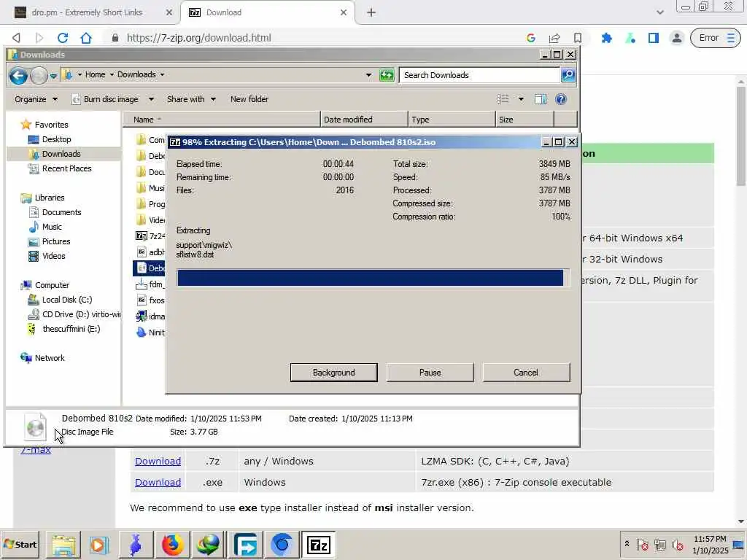747x560 pixels.
Task: Click the Error button in browser toolbar
Action: coord(715,38)
